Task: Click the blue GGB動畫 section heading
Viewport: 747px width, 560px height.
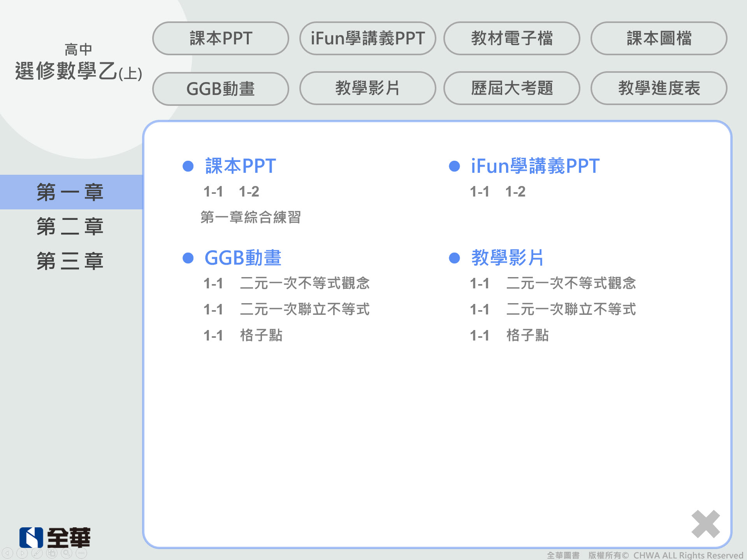Action: pyautogui.click(x=243, y=258)
